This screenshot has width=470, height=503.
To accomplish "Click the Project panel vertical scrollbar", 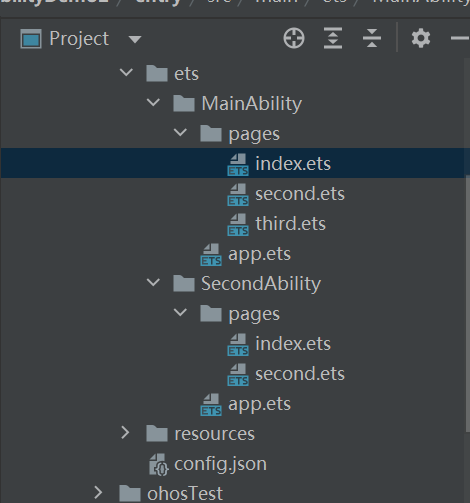I will click(467, 303).
